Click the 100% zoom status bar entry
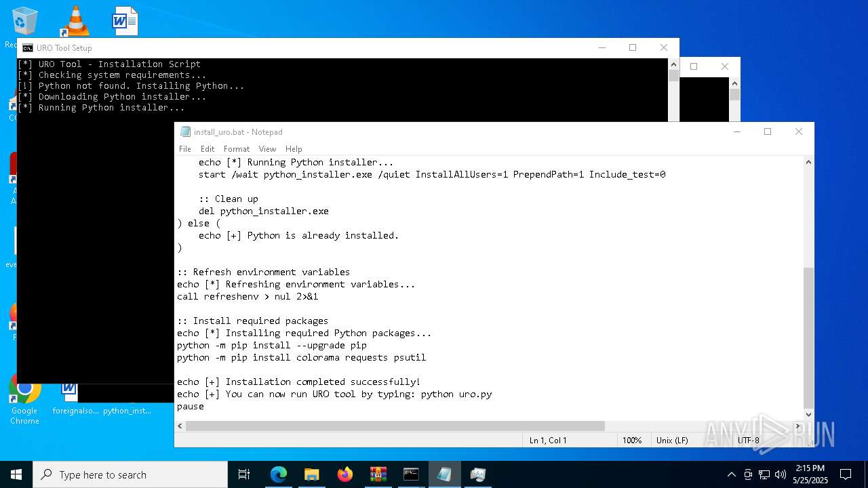868x488 pixels. 632,441
